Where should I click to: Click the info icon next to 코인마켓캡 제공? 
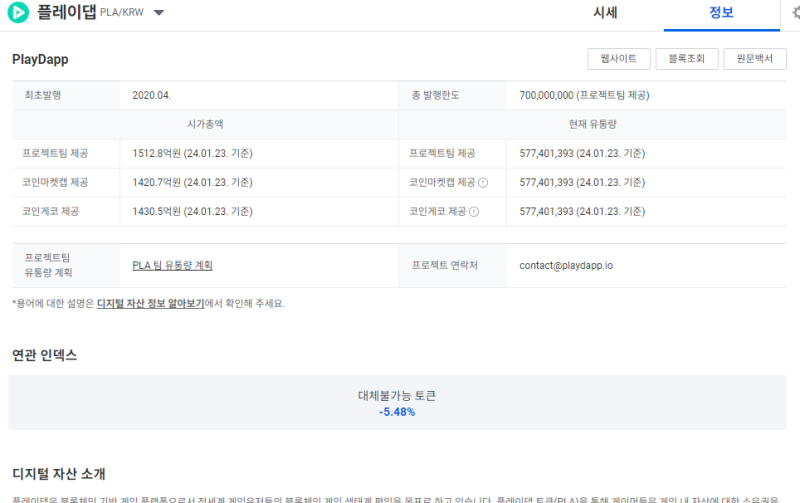483,183
